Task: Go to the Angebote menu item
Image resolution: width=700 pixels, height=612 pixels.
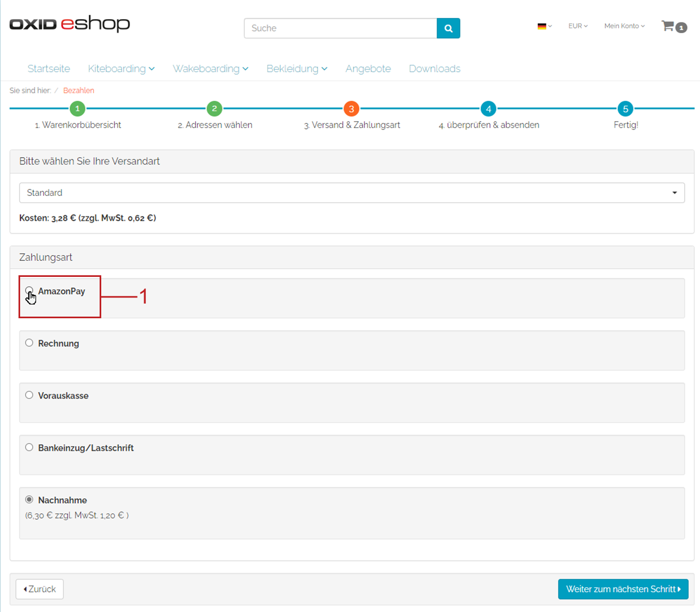Action: [368, 69]
